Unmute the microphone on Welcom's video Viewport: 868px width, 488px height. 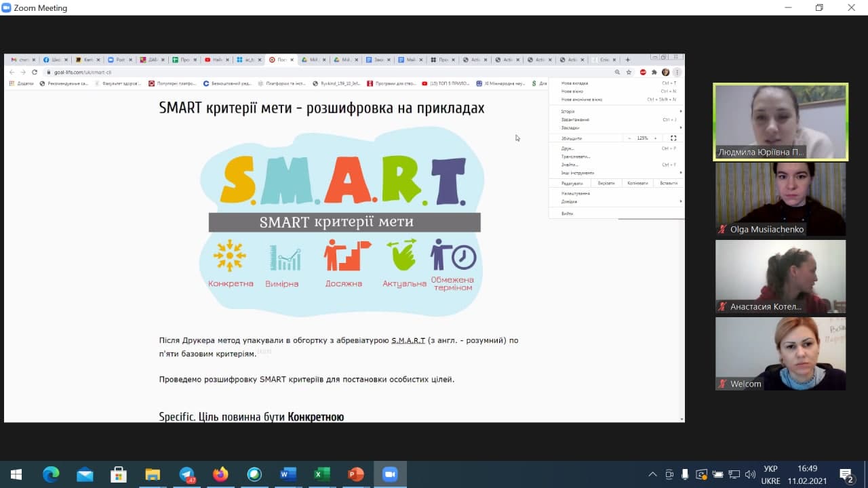click(720, 384)
